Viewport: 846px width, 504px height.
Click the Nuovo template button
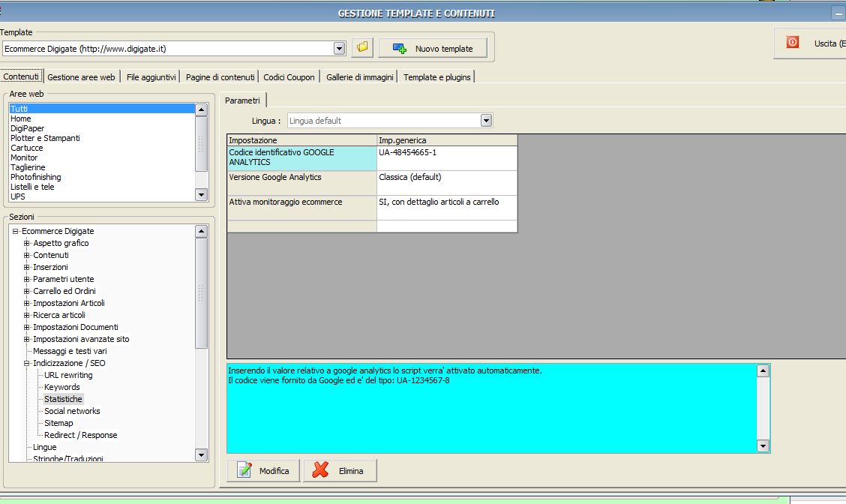click(x=433, y=48)
